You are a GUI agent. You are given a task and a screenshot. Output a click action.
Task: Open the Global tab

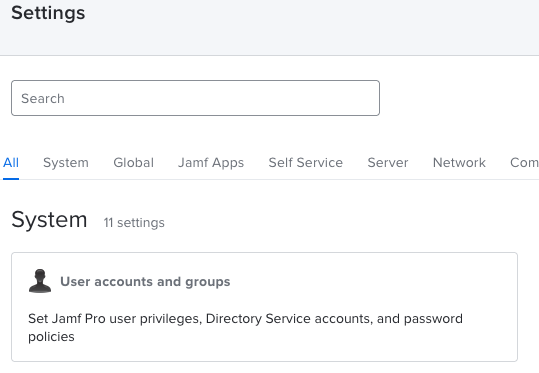[133, 163]
